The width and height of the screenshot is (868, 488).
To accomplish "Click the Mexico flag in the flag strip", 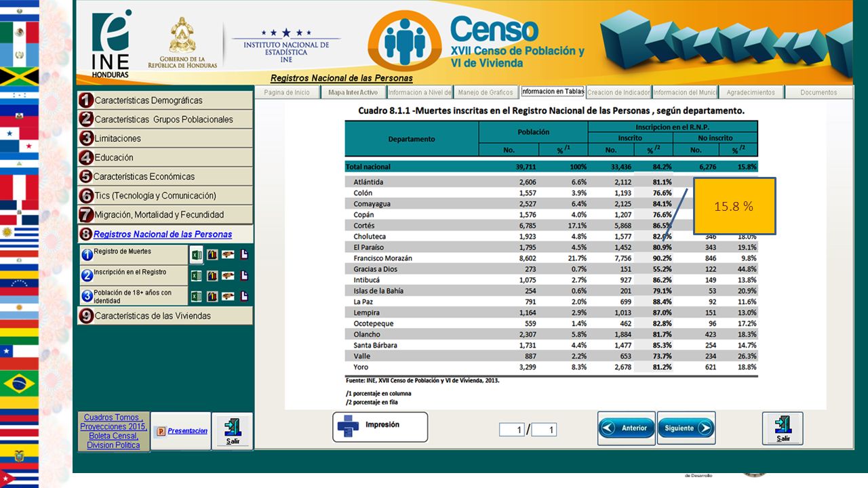I will point(19,32).
